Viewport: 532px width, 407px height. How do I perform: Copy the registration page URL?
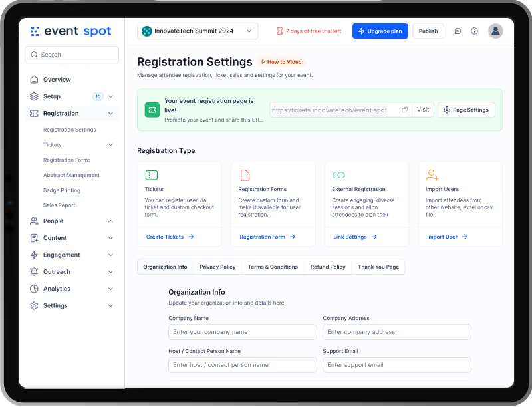pyautogui.click(x=404, y=110)
